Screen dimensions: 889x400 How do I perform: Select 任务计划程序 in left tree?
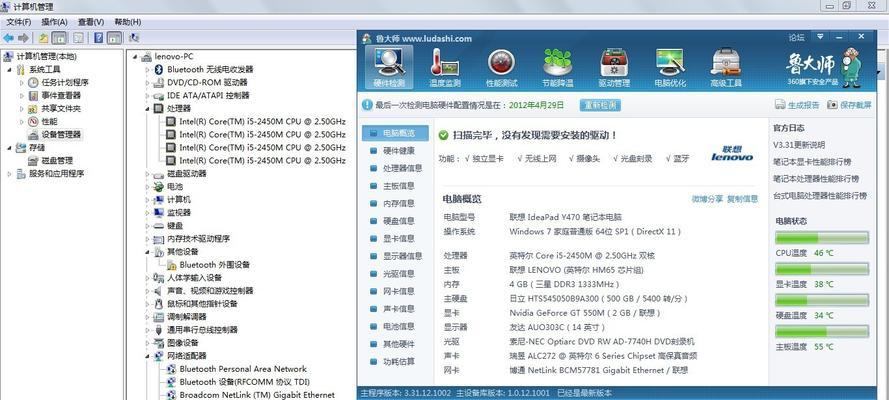point(65,82)
